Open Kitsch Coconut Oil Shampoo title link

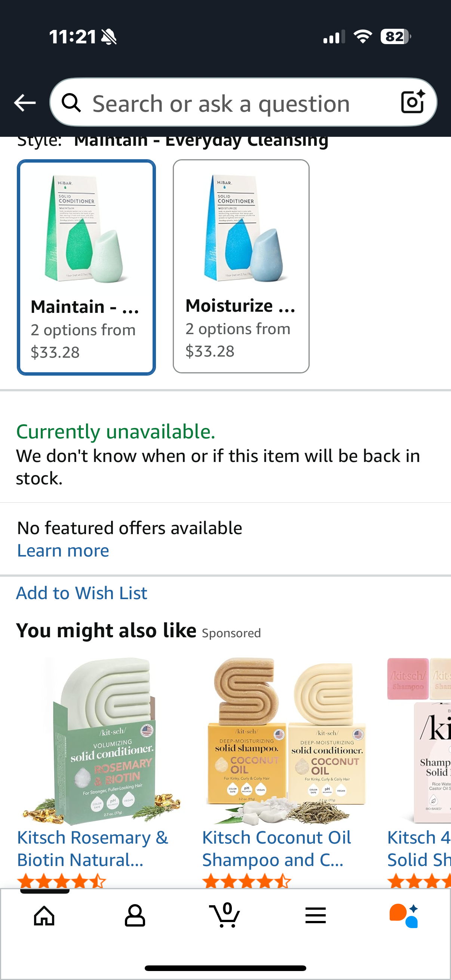(276, 848)
